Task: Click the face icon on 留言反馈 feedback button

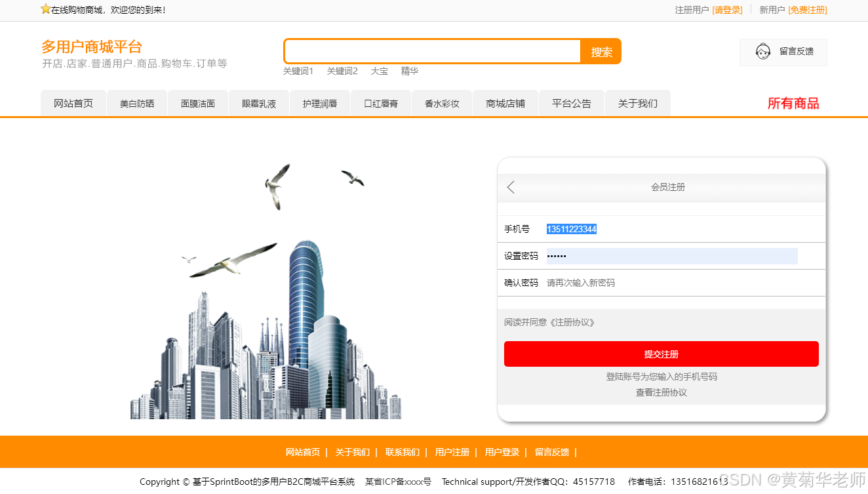Action: coord(763,52)
